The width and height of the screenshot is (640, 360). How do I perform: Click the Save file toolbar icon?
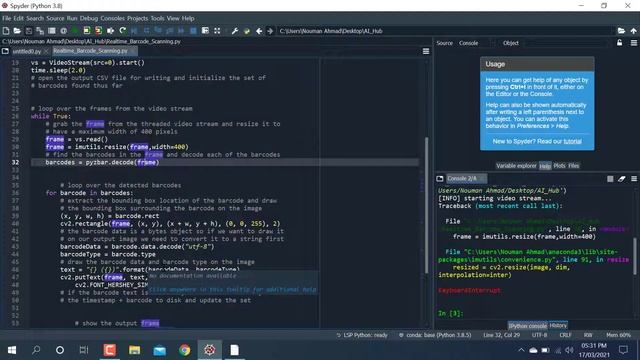pyautogui.click(x=29, y=31)
